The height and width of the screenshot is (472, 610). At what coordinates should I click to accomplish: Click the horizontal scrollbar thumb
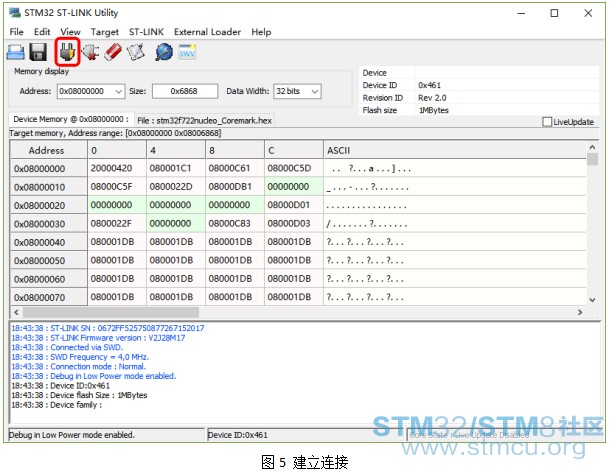point(111,312)
